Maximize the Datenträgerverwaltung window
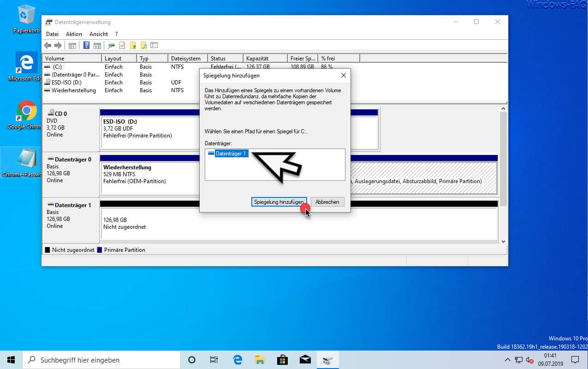 476,22
